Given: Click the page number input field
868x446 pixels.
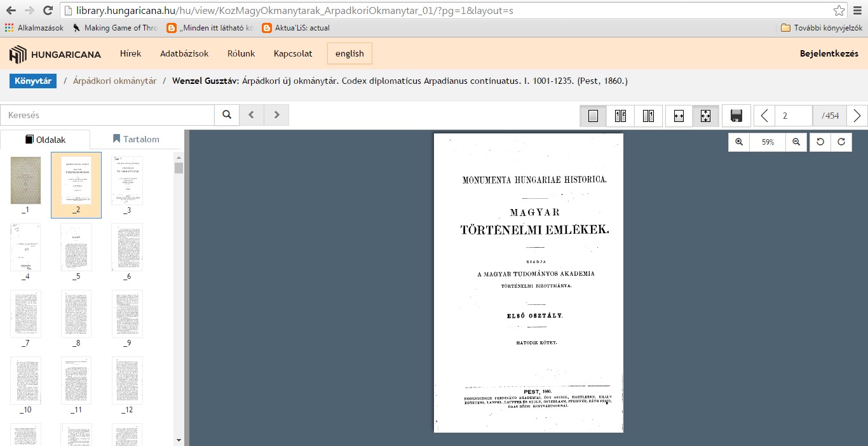Looking at the screenshot, I should point(794,116).
